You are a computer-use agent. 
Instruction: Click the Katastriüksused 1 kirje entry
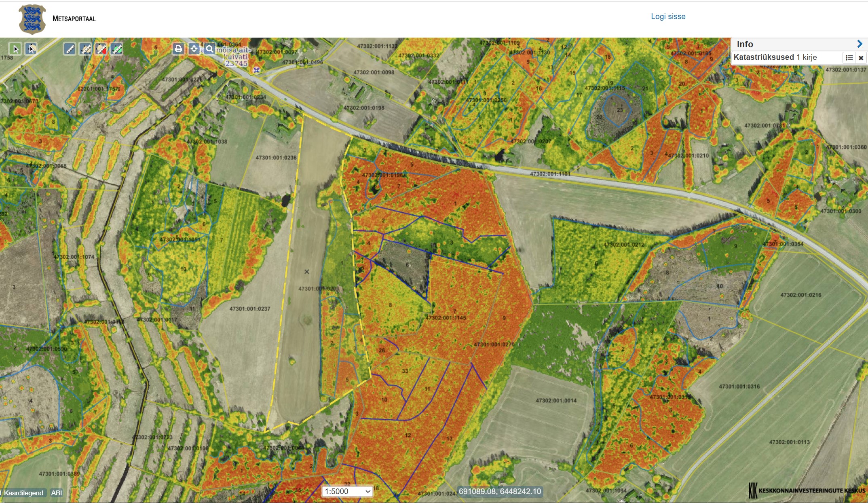(x=775, y=57)
